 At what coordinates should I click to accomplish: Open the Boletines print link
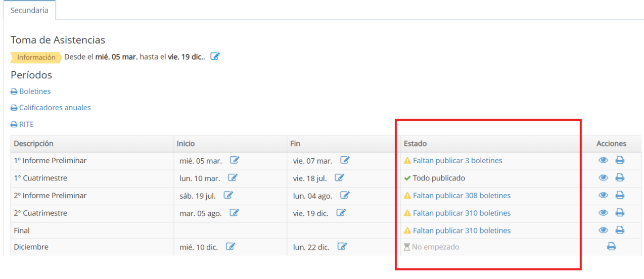[34, 91]
